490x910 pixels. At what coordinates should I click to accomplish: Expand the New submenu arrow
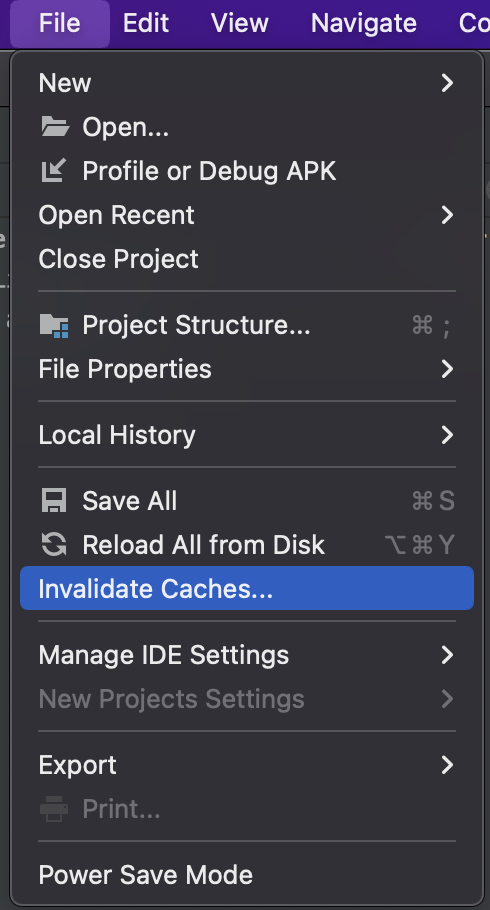pyautogui.click(x=447, y=82)
